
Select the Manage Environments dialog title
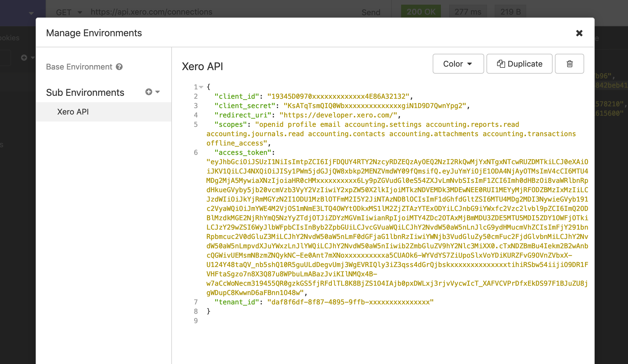[x=94, y=33]
